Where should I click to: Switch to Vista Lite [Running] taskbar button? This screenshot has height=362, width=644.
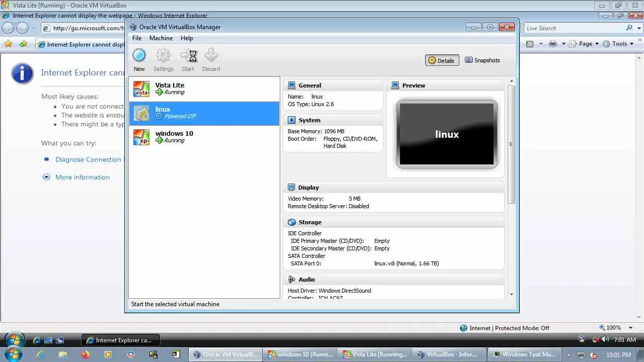375,354
